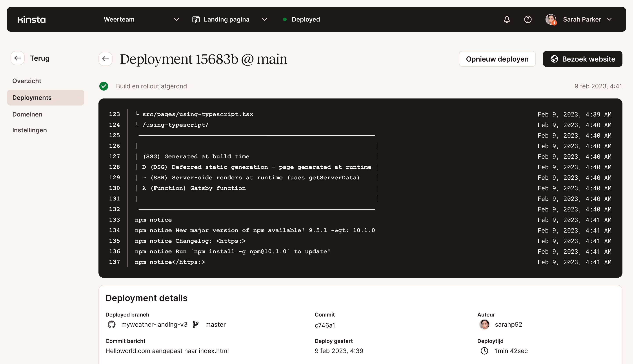This screenshot has width=633, height=364.
Task: Open the help question mark icon
Action: (x=528, y=19)
